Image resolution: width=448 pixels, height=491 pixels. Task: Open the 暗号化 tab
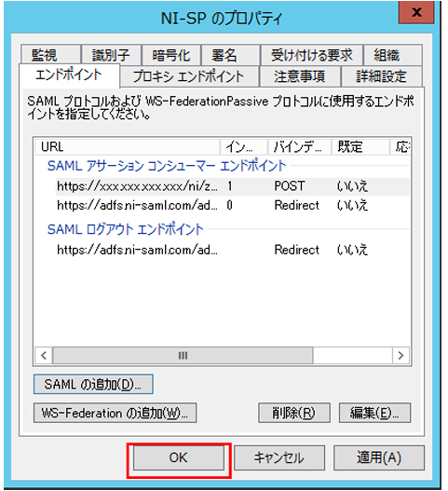click(171, 54)
